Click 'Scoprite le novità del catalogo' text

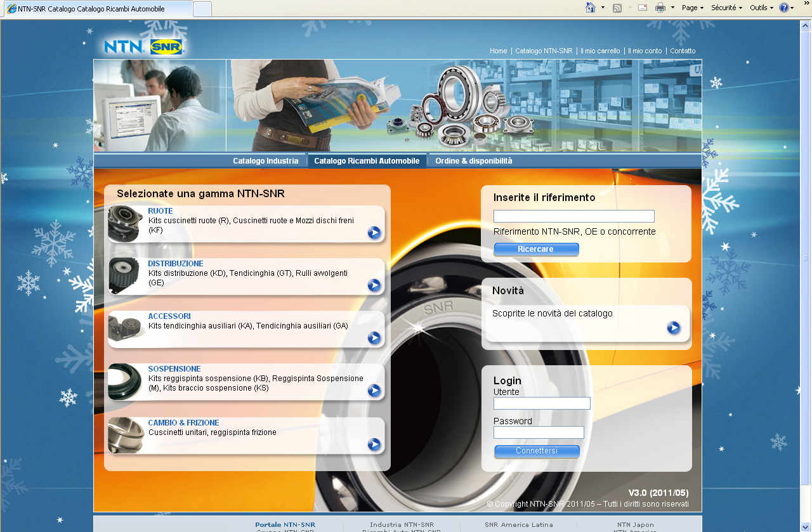553,313
